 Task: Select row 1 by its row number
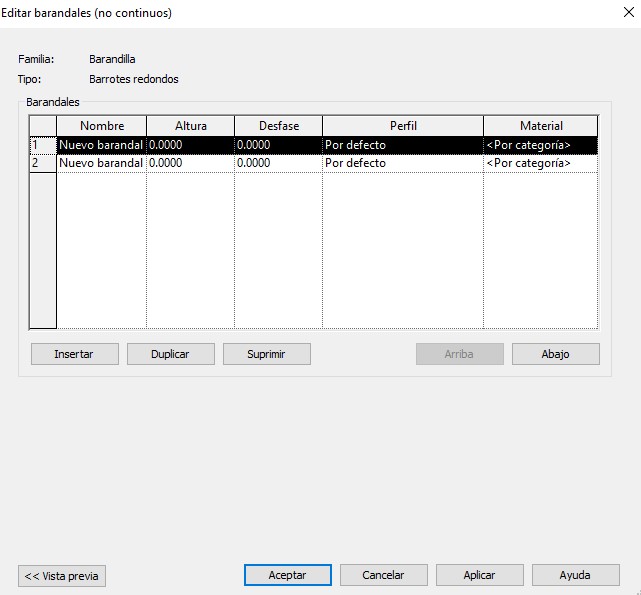pos(42,145)
